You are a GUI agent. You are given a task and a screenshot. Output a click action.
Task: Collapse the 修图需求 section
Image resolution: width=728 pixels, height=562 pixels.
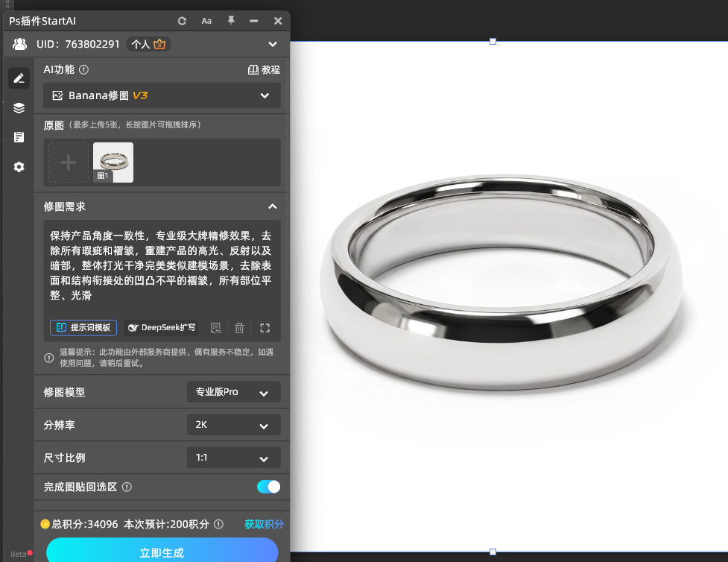click(273, 206)
